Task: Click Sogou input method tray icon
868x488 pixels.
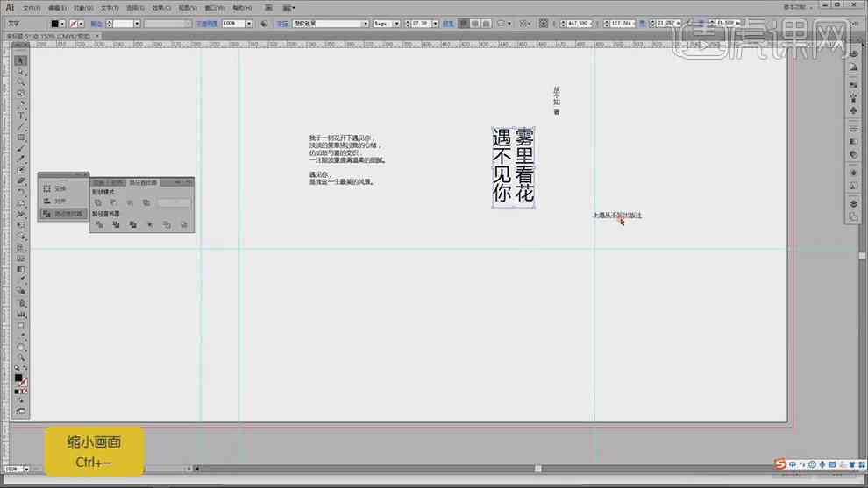Action: [x=780, y=463]
